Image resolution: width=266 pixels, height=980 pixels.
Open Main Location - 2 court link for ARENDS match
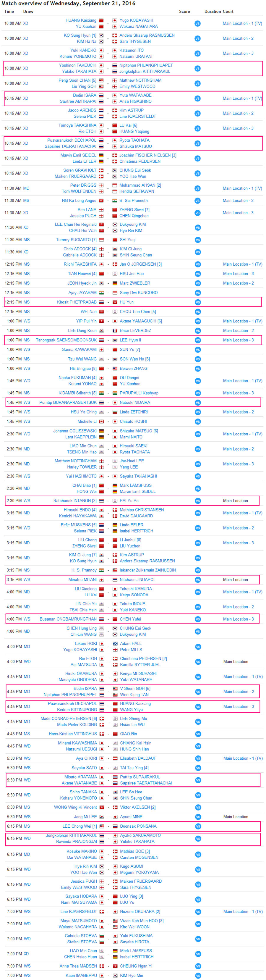pos(238,113)
